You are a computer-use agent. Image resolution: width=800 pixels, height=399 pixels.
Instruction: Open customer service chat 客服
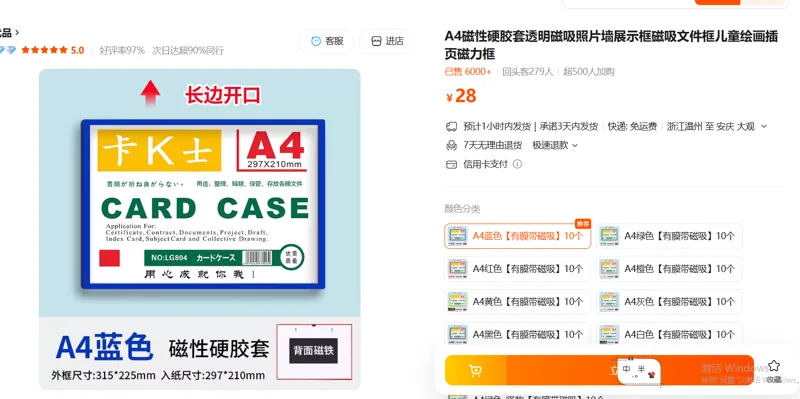pos(326,41)
